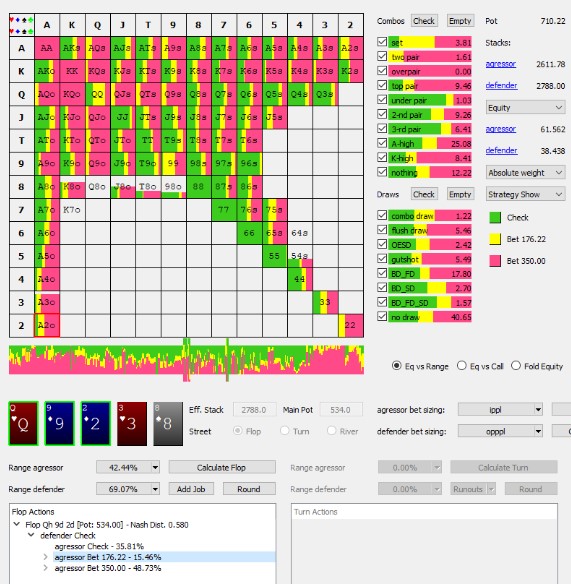Click the pink Bet 350.00 color swatch
The height and width of the screenshot is (584, 571).
(x=495, y=260)
